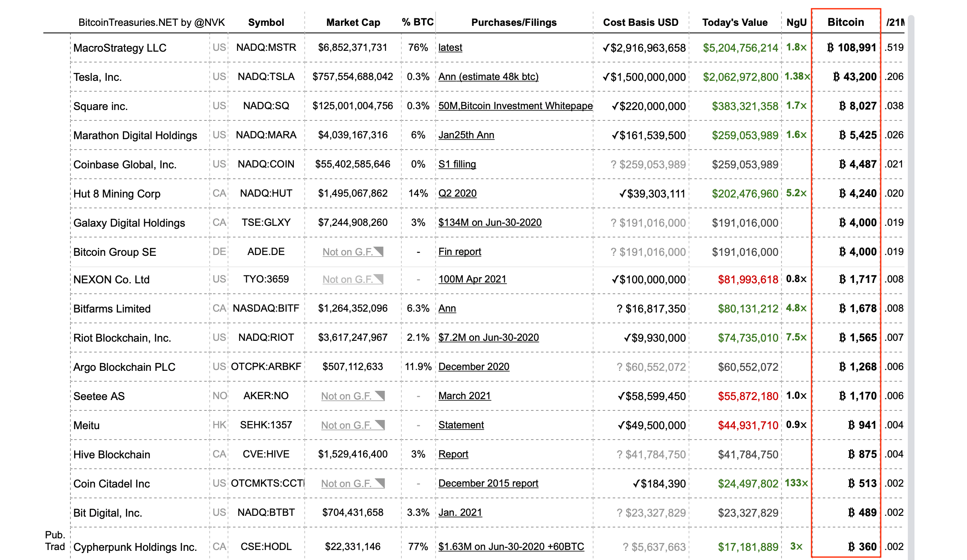Viewport: 967px width, 560px height.
Task: Click the 'Today's Value' column header
Action: (x=735, y=22)
